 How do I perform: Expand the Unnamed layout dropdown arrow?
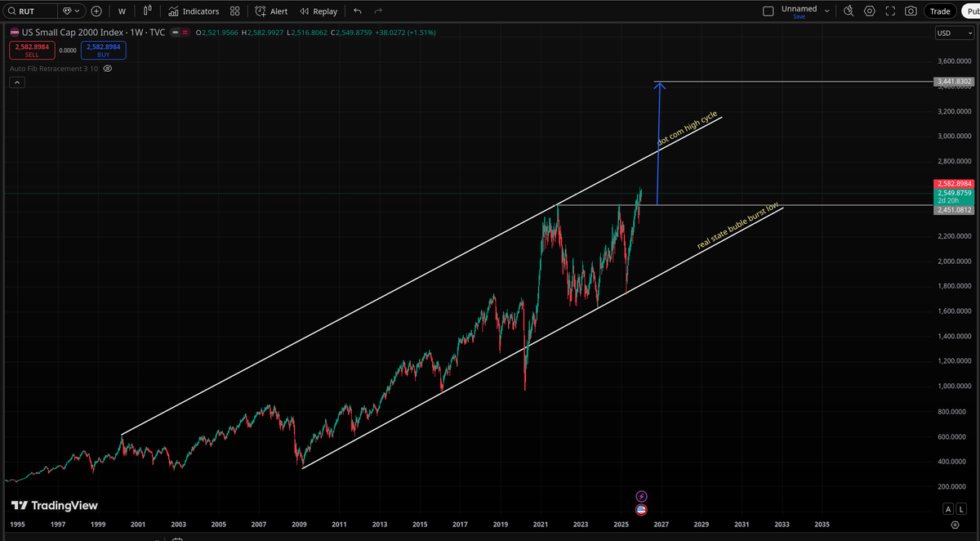coord(827,11)
